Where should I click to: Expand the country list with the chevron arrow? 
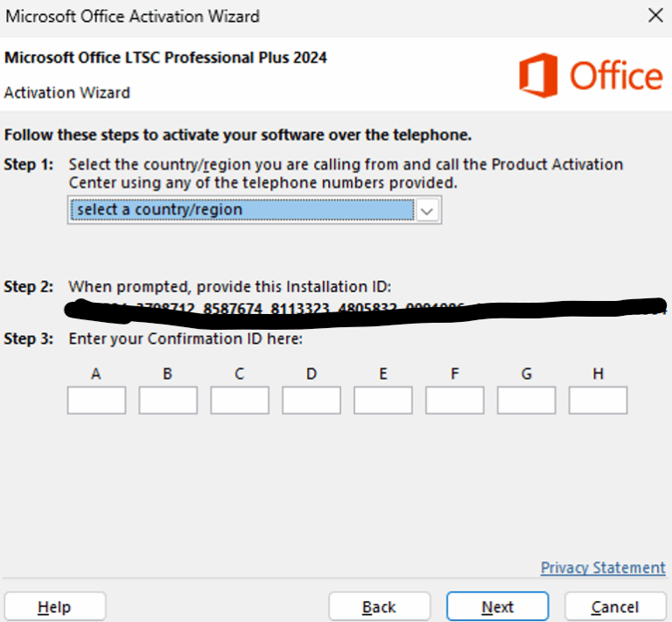tap(427, 210)
